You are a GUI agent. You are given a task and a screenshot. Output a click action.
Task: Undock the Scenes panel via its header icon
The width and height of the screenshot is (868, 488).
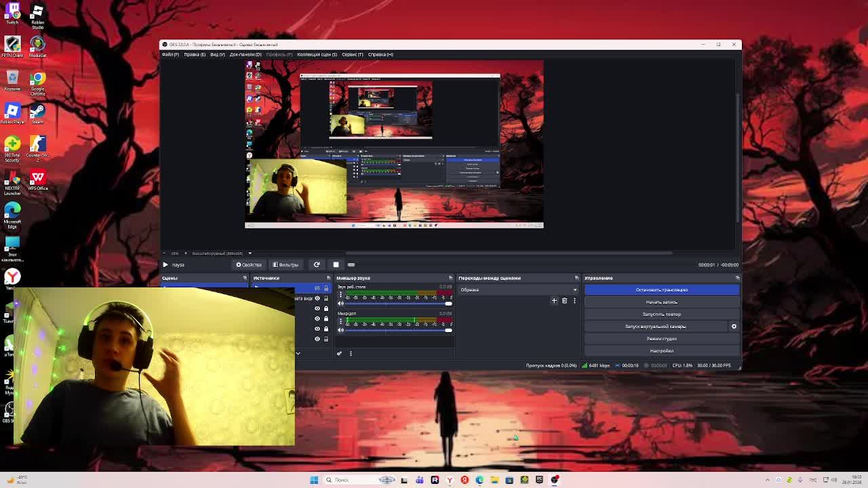pyautogui.click(x=245, y=278)
